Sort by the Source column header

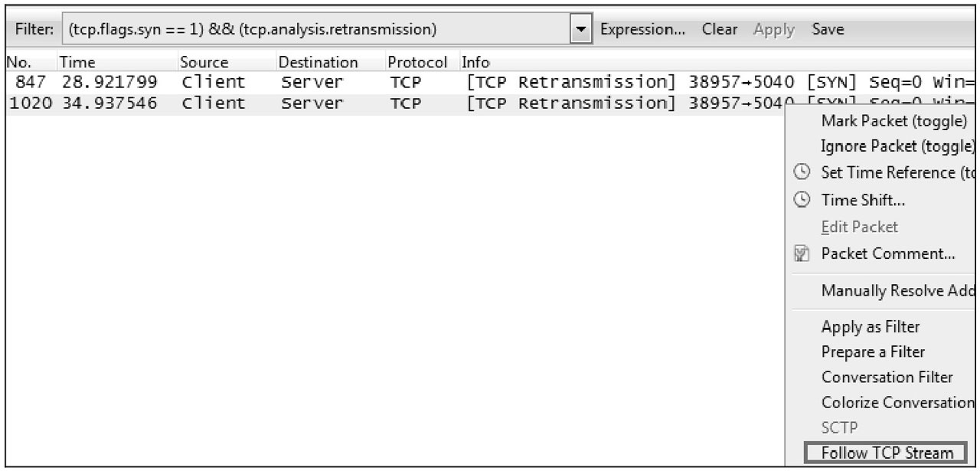pyautogui.click(x=204, y=62)
